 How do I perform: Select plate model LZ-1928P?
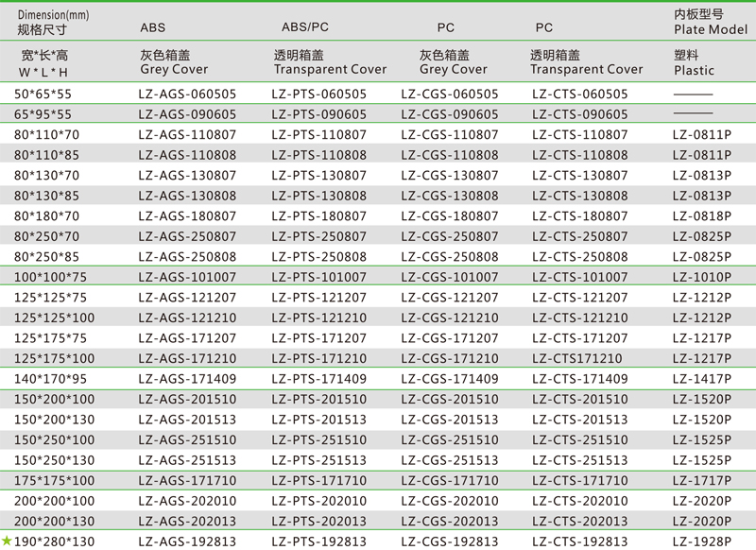pos(701,541)
